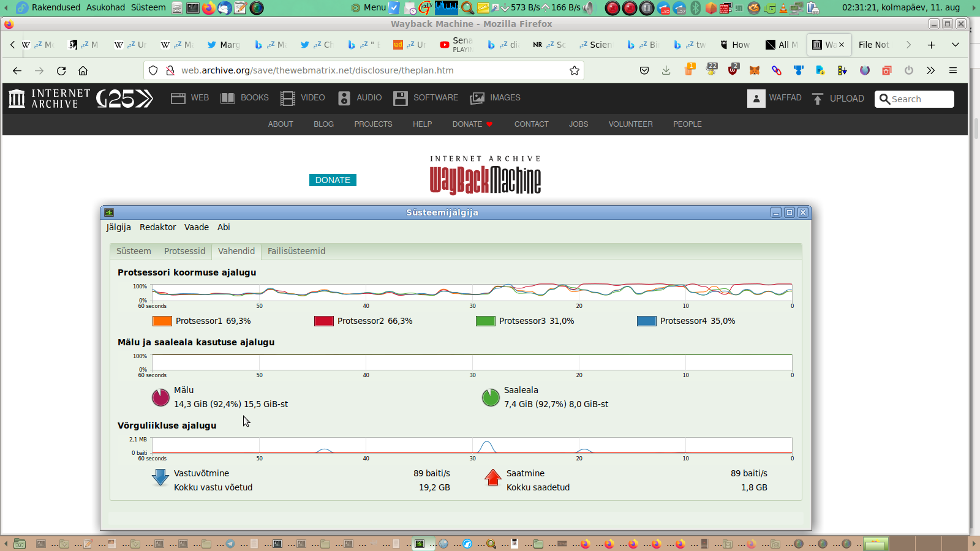Change the Protsessor2 red color swatch
This screenshot has height=551, width=980.
point(324,321)
